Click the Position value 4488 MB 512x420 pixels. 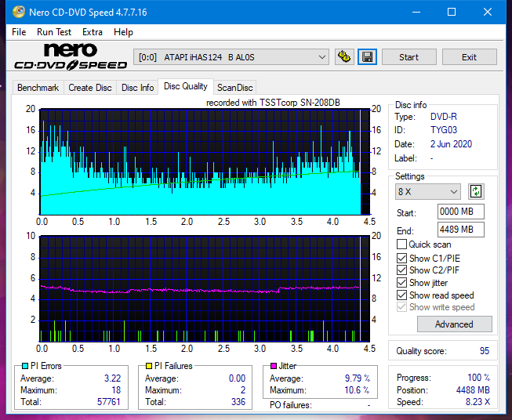[473, 390]
